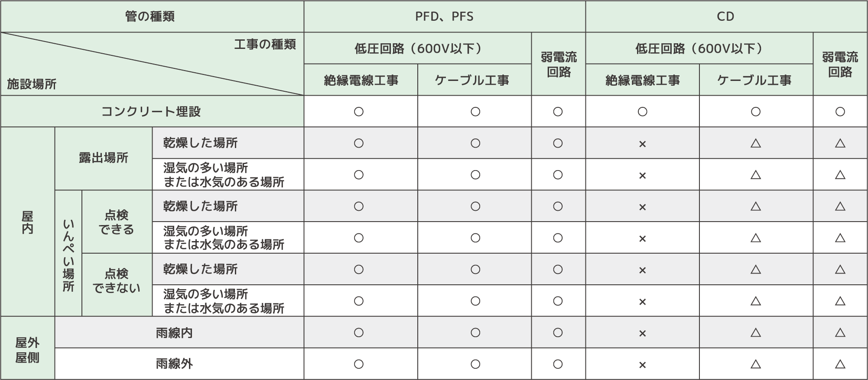Click the コンクリート埋設 row label
This screenshot has height=380, width=868.
pyautogui.click(x=151, y=112)
